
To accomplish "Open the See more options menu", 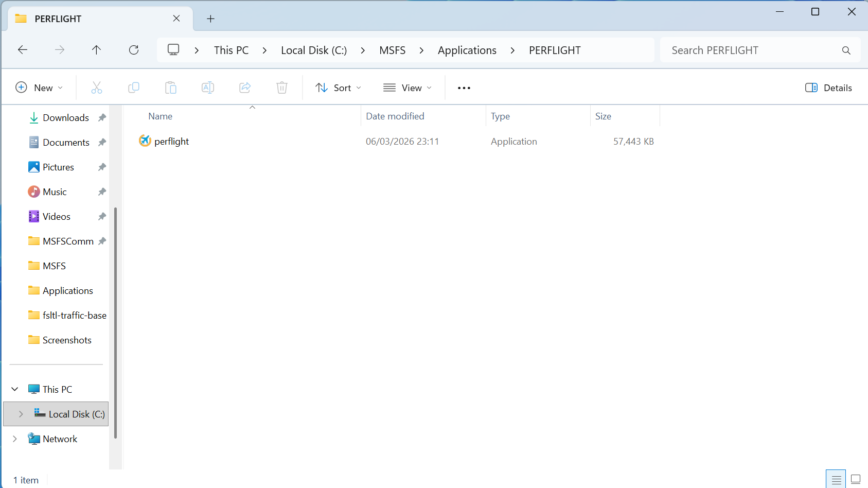I will (464, 88).
